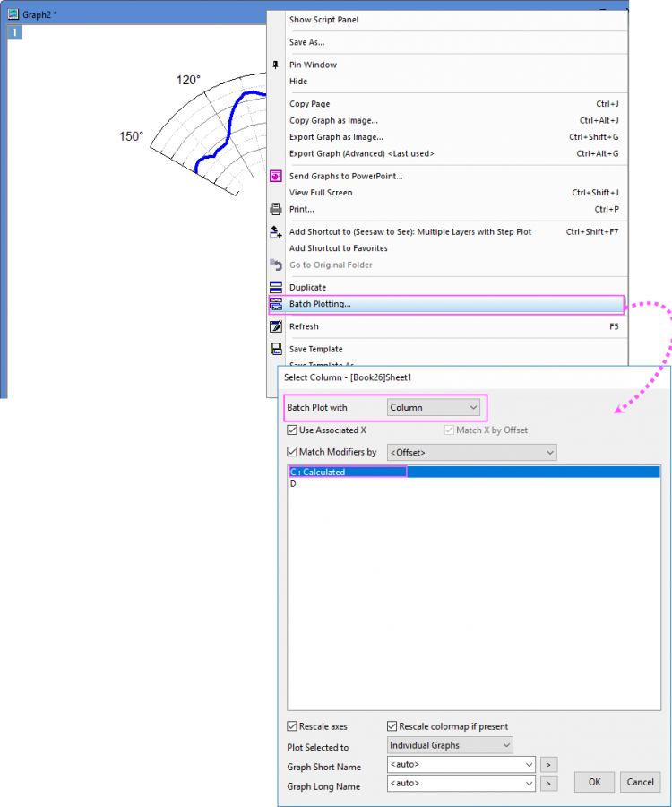Expand the Match Modifiers <Offset> dropdown
672x807 pixels.
tap(471, 453)
